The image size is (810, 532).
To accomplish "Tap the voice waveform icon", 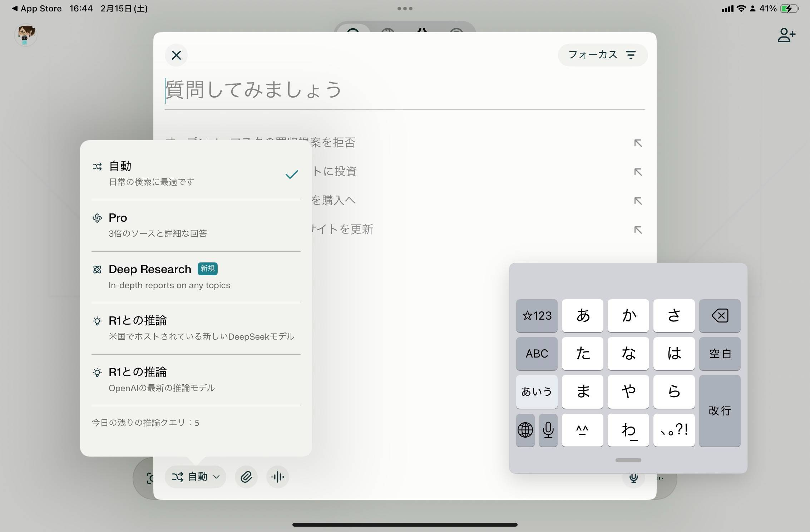I will (278, 477).
